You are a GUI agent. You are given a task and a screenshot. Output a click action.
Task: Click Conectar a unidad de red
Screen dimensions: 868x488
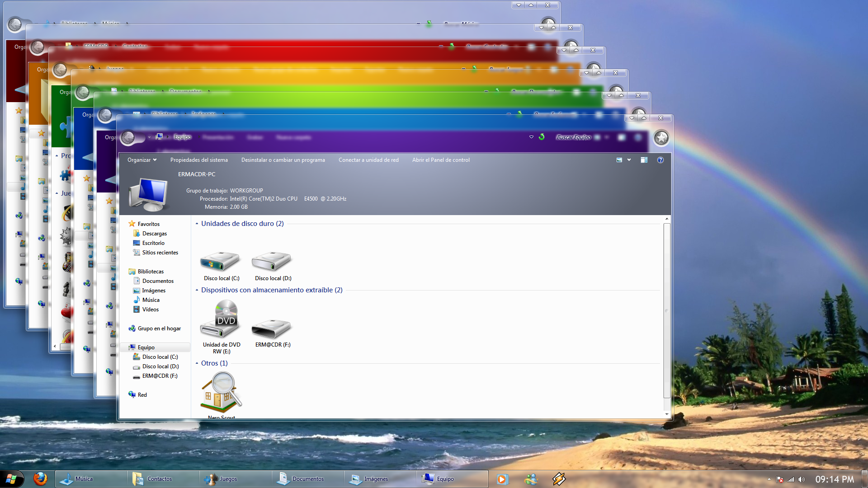(368, 160)
